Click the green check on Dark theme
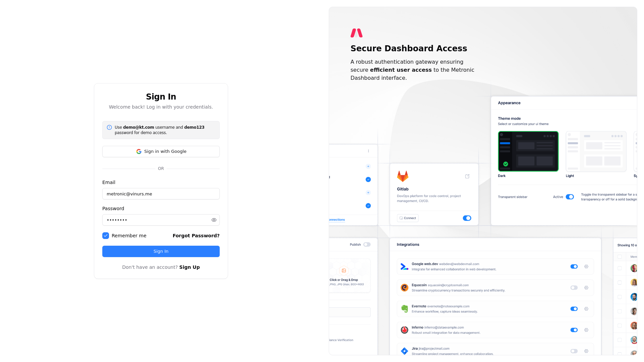The image size is (644, 362). (505, 164)
